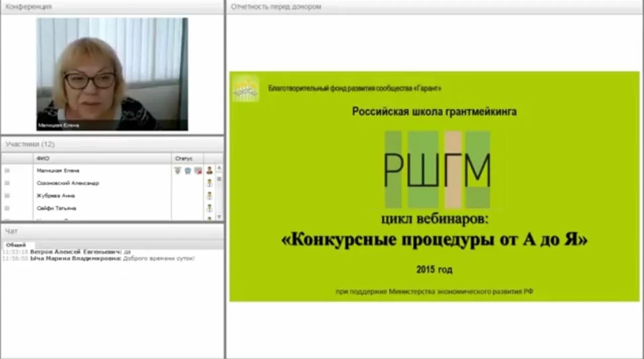644x359 pixels.
Task: Click the ФИО column header
Action: (x=103, y=159)
